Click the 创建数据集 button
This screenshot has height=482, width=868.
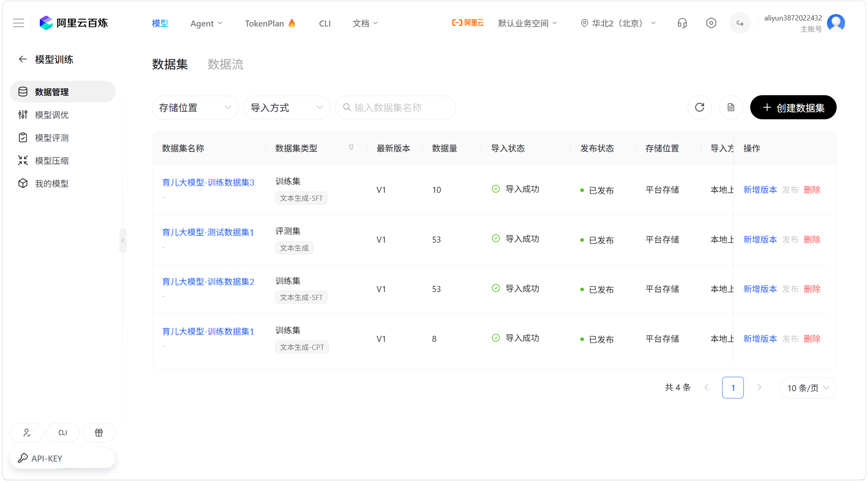point(793,107)
